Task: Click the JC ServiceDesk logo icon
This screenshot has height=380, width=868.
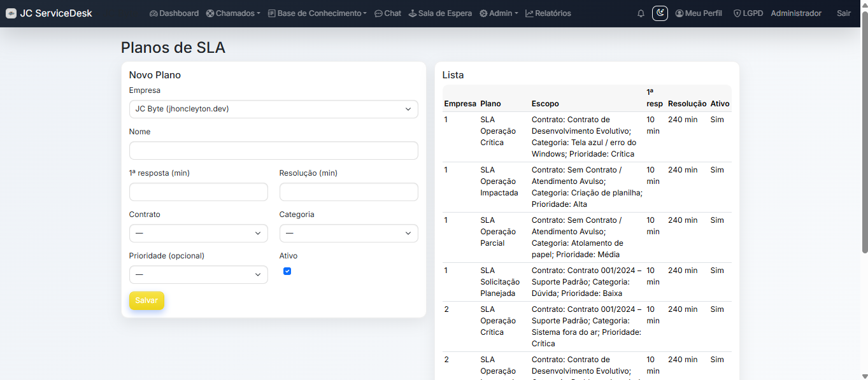Action: [11, 13]
